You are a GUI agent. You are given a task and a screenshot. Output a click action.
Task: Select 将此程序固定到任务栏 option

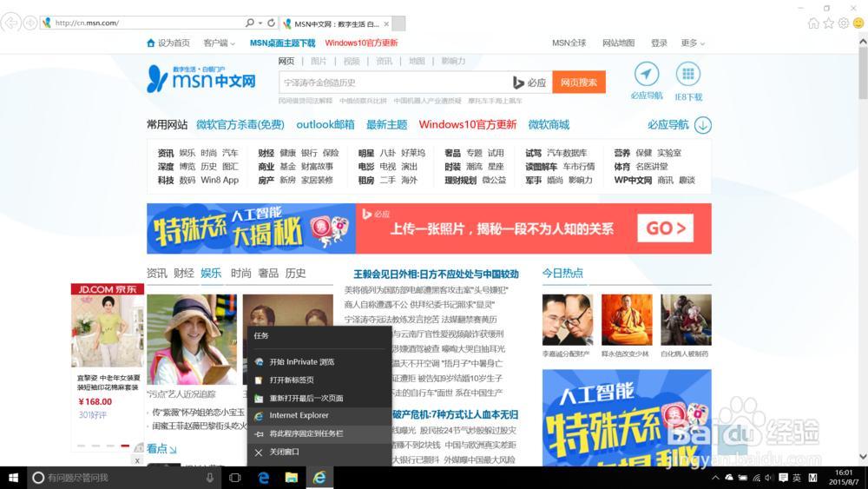tap(319, 433)
